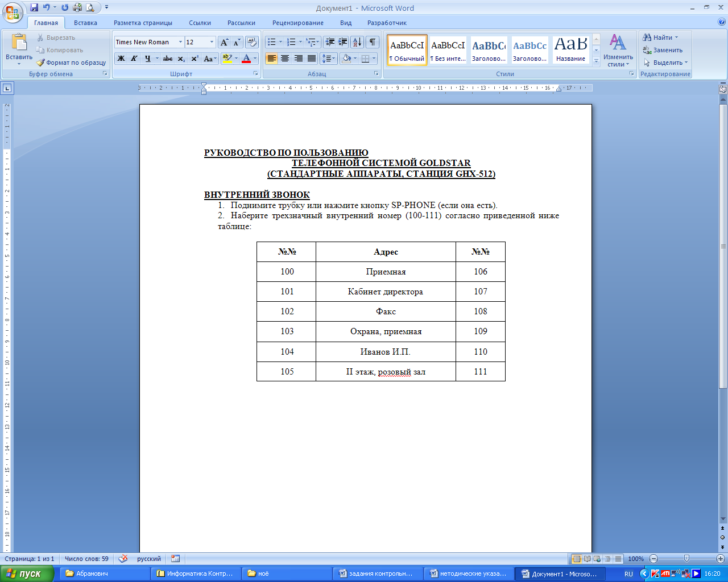Open font size dropdown showing 12

pyautogui.click(x=212, y=42)
